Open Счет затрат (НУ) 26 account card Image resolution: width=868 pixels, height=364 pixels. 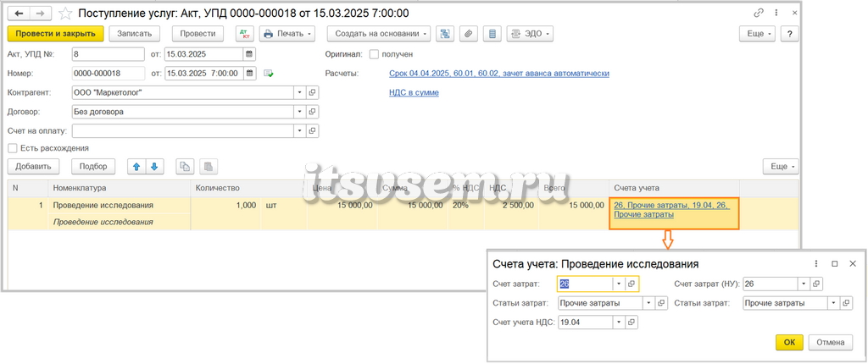tap(816, 284)
